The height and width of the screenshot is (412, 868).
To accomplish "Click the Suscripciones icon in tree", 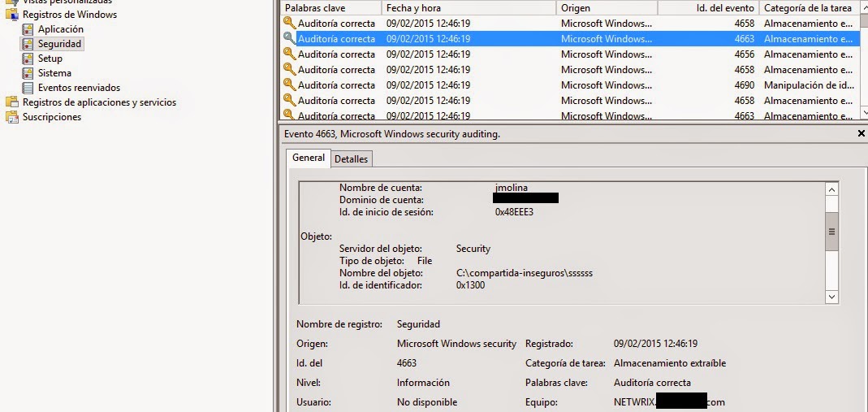I will click(x=12, y=117).
